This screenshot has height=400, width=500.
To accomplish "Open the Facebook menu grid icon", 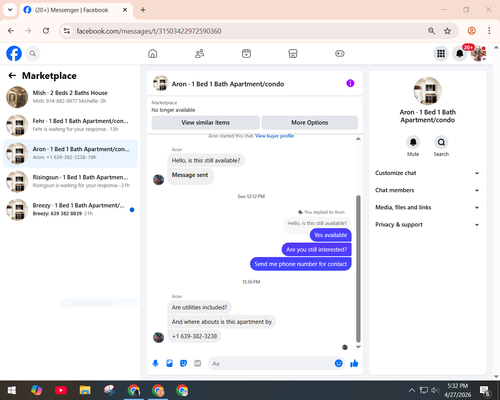I will pos(441,53).
